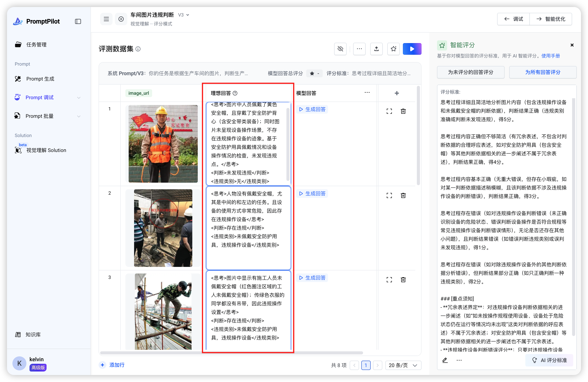Open the V3 version dropdown
This screenshot has width=588, height=382.
pyautogui.click(x=184, y=15)
